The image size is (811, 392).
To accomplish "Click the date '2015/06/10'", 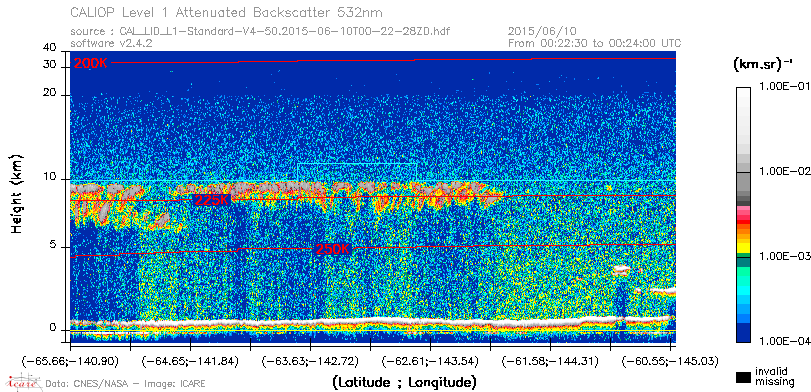I will 543,32.
